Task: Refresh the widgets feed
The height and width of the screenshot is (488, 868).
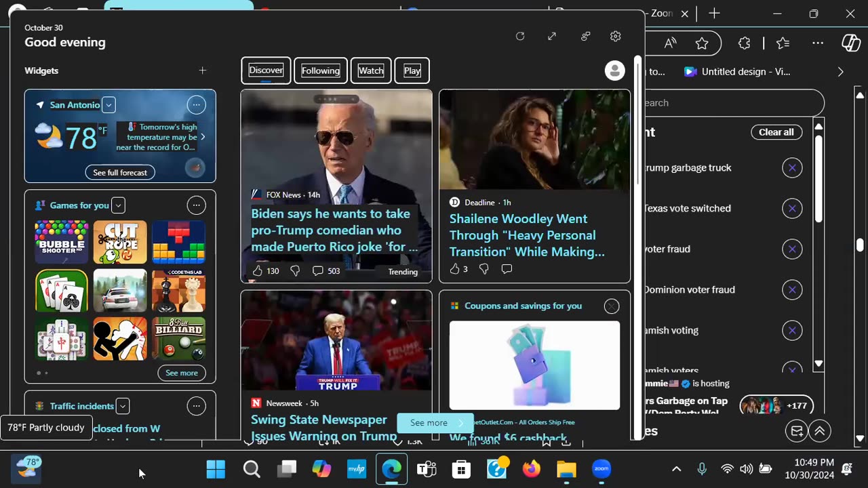Action: [520, 36]
